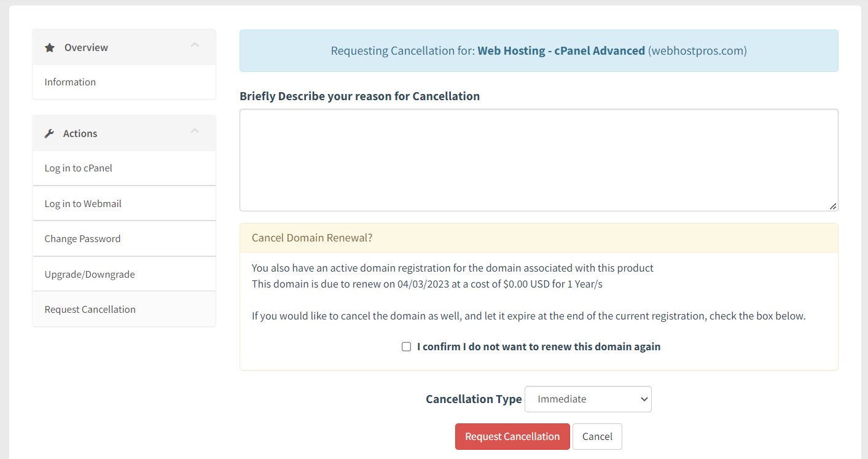
Task: Go to Upgrade/Downgrade option
Action: tap(90, 274)
